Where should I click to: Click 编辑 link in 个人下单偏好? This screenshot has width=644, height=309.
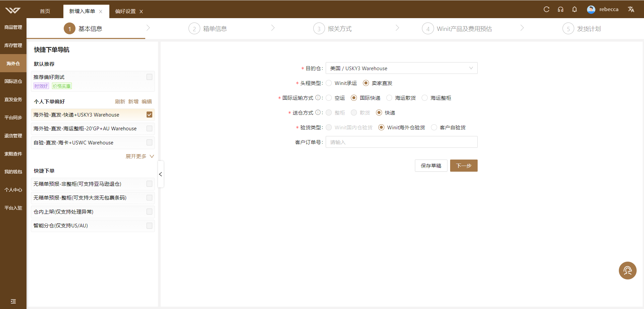point(147,101)
